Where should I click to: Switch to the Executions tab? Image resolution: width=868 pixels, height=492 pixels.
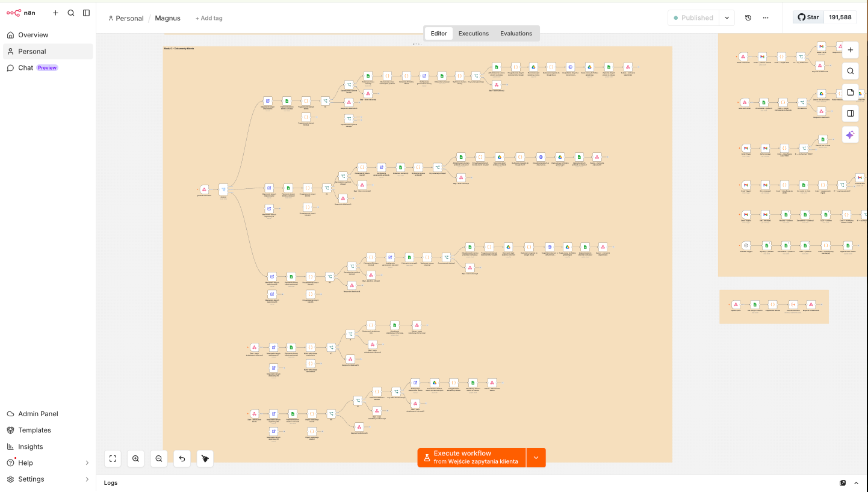click(474, 33)
